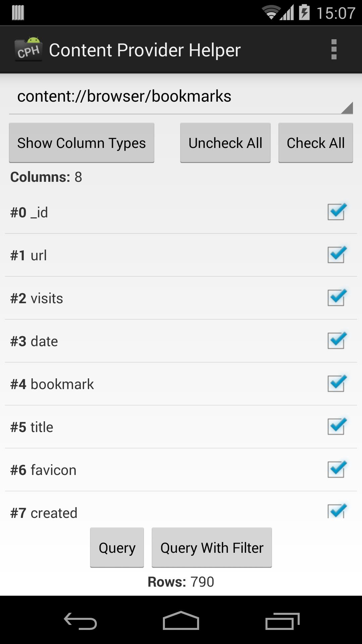Uncheck the _id column checkbox
Screen dimensions: 362x644
point(336,212)
